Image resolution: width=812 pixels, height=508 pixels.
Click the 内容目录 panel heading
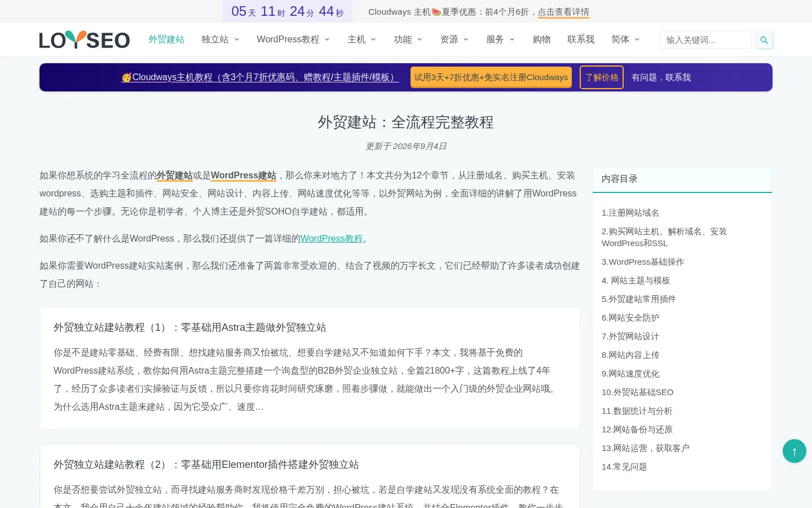tap(620, 179)
